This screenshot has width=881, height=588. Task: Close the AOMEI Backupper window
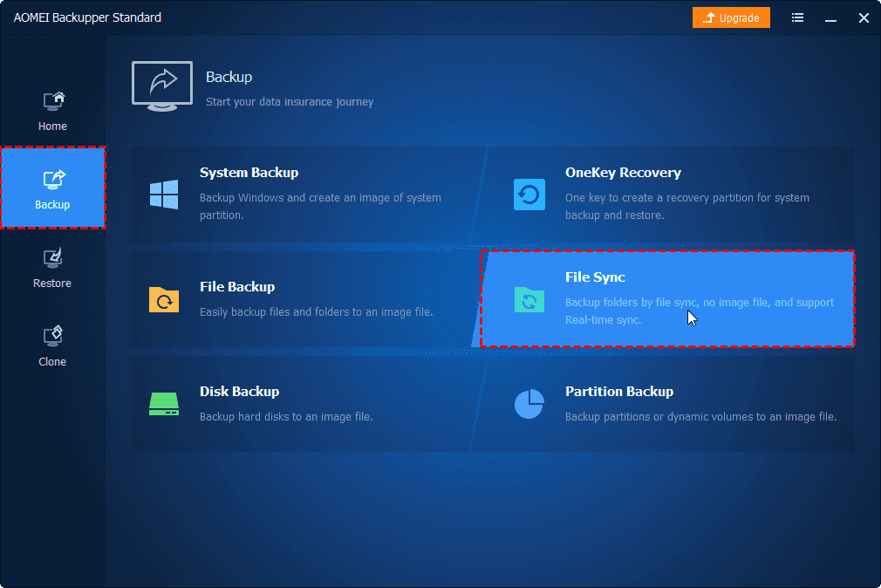tap(864, 18)
